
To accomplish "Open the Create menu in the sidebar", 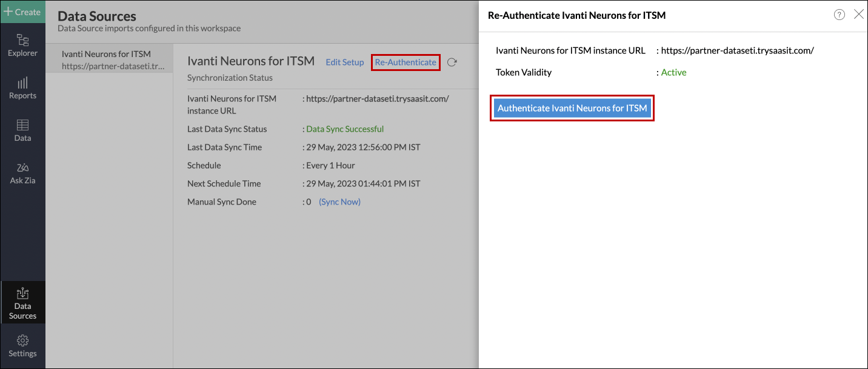I will coord(22,12).
